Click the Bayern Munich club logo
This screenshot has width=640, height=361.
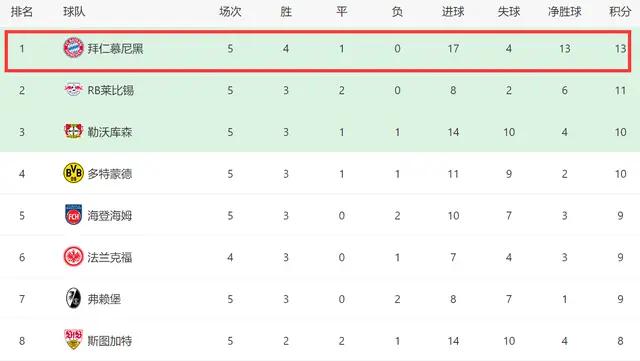click(x=73, y=48)
